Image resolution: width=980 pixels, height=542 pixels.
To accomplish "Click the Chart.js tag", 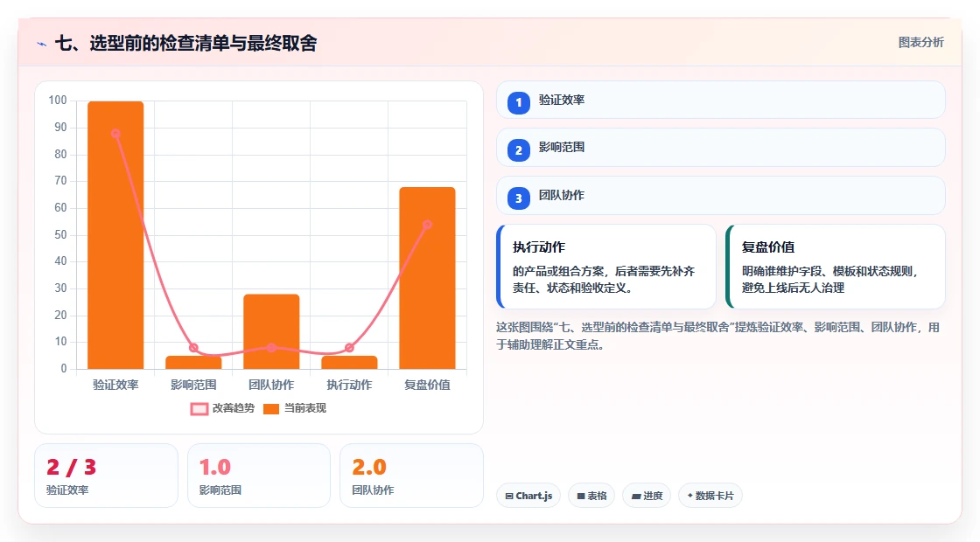I will tap(528, 496).
